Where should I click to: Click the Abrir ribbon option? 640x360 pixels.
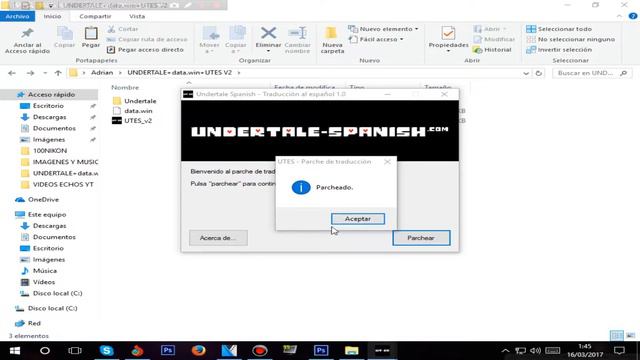(x=490, y=29)
